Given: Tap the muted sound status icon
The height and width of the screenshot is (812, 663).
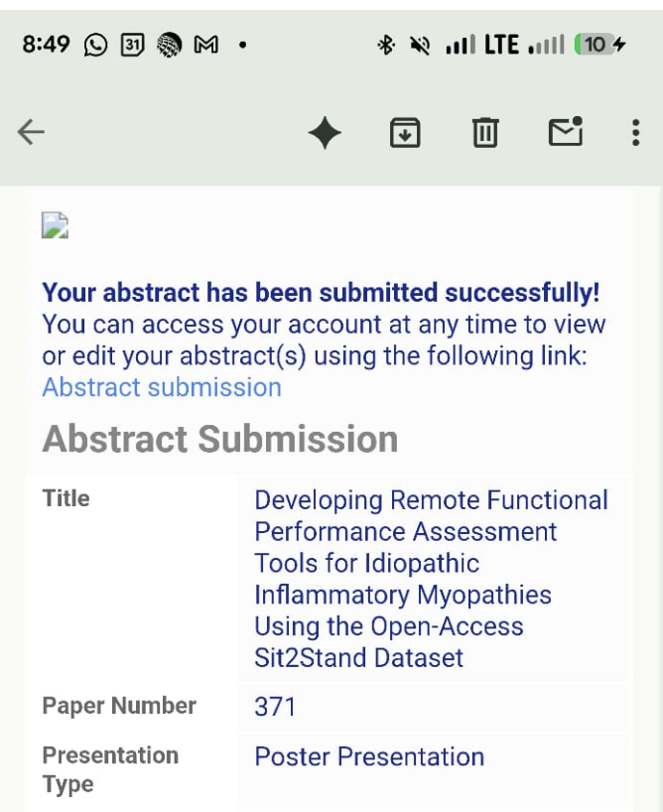Looking at the screenshot, I should (x=420, y=45).
